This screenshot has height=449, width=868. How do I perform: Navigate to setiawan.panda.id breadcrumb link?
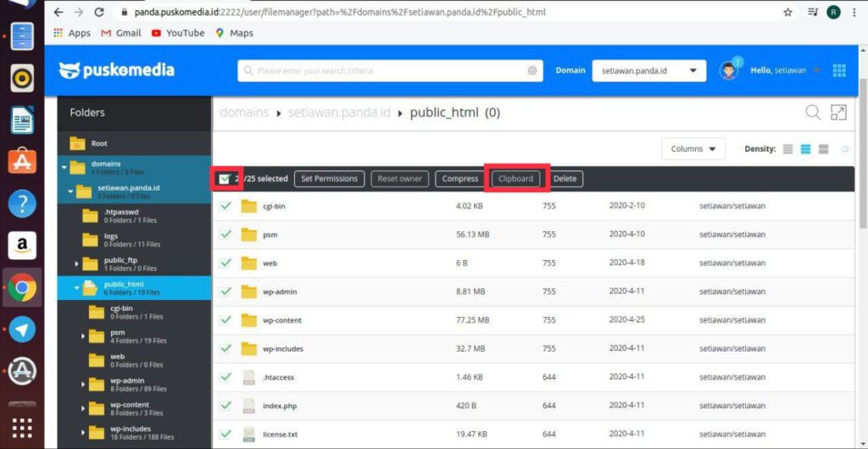339,112
